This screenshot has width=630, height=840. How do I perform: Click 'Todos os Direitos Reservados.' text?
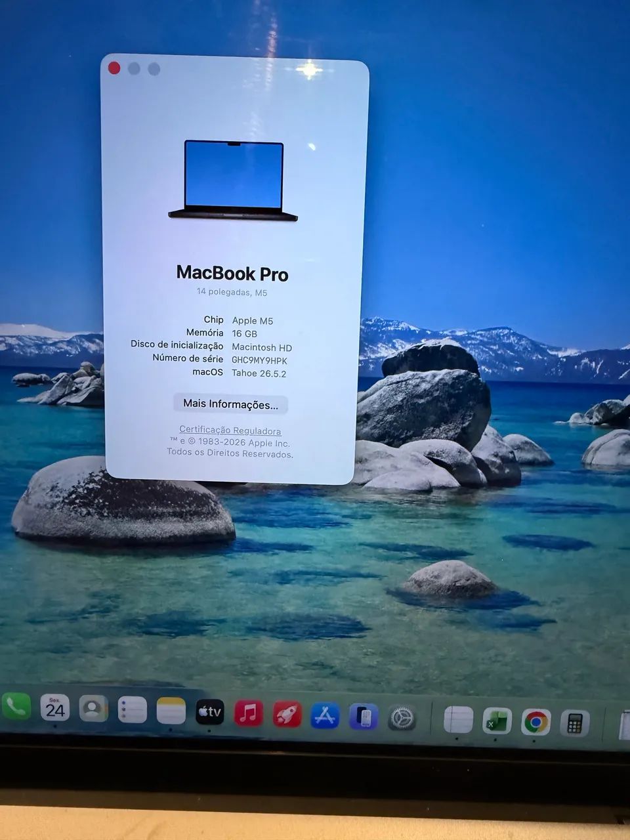click(x=230, y=453)
